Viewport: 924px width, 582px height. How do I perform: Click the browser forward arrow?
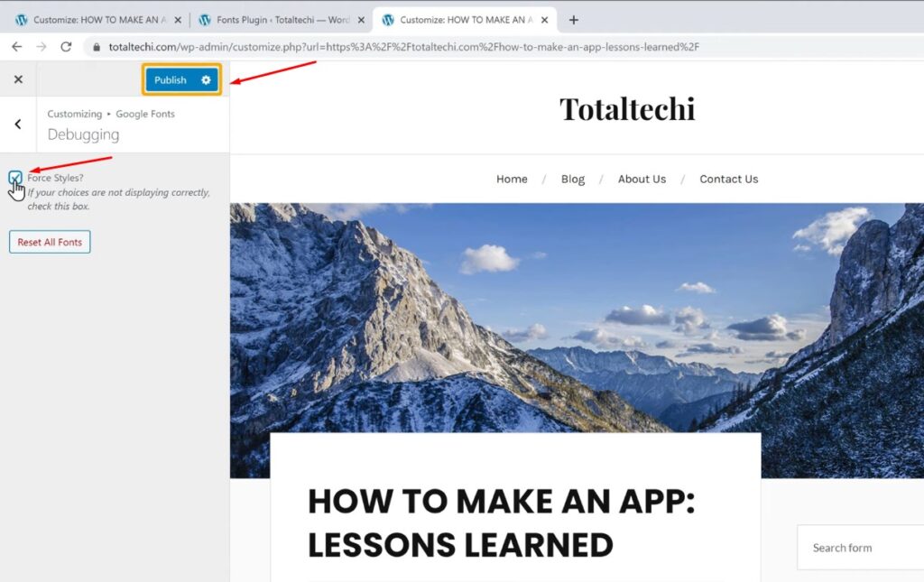(41, 47)
